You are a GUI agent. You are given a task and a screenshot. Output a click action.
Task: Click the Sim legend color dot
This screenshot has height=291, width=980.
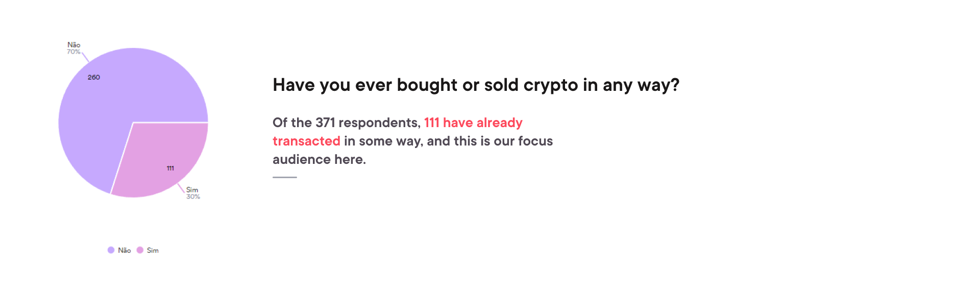click(140, 250)
